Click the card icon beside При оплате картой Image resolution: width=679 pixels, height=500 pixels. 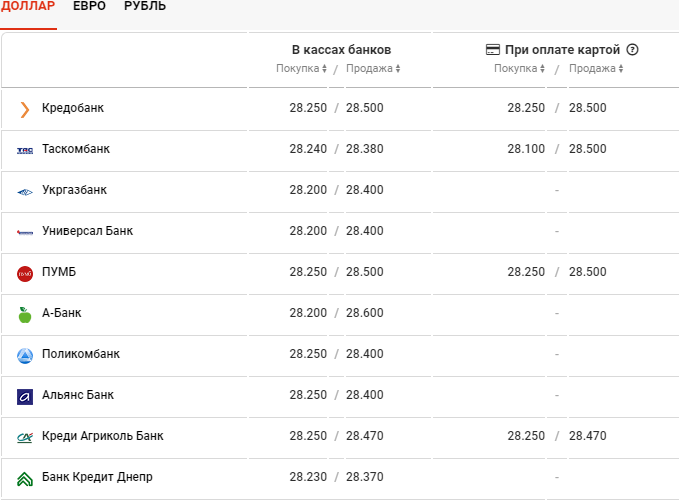coord(492,50)
